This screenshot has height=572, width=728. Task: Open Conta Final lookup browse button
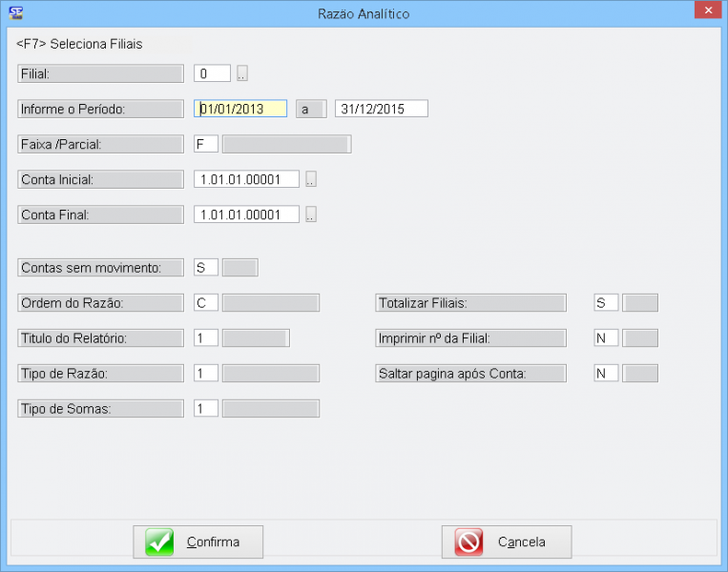coord(311,214)
